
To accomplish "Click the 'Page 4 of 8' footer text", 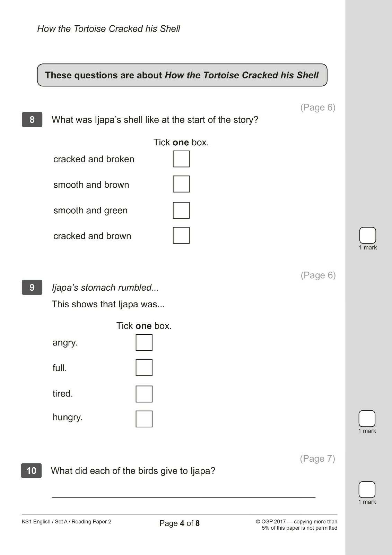I will pyautogui.click(x=180, y=523).
